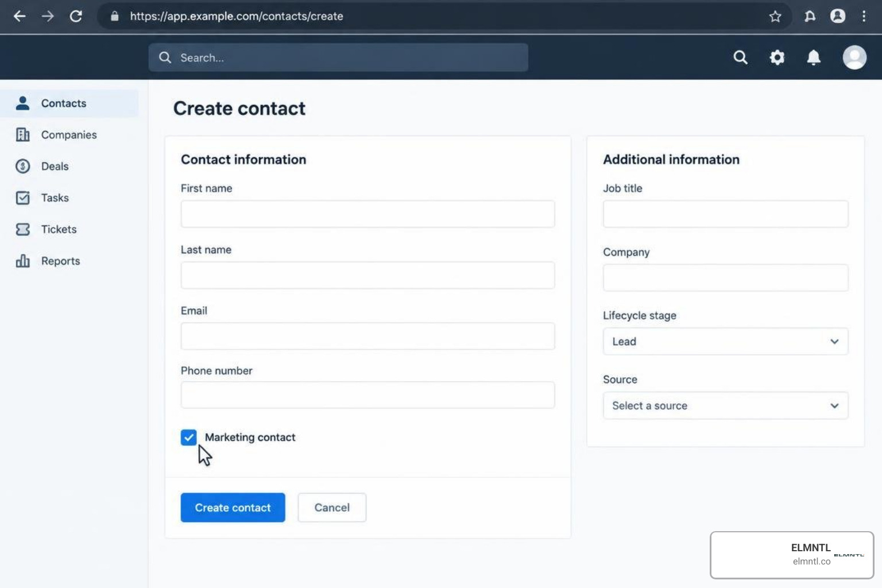Open settings via the gear icon
Screen dimensions: 882x588
[777, 57]
